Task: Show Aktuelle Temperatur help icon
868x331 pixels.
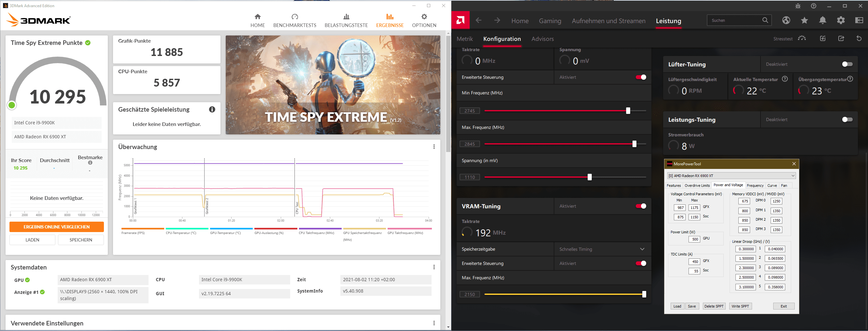Action: tap(785, 79)
